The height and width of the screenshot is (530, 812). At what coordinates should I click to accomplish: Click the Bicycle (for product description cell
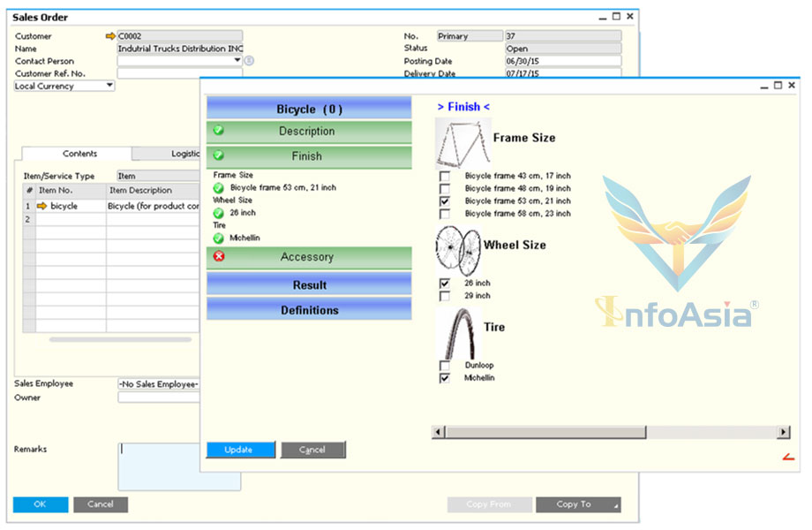click(x=153, y=206)
